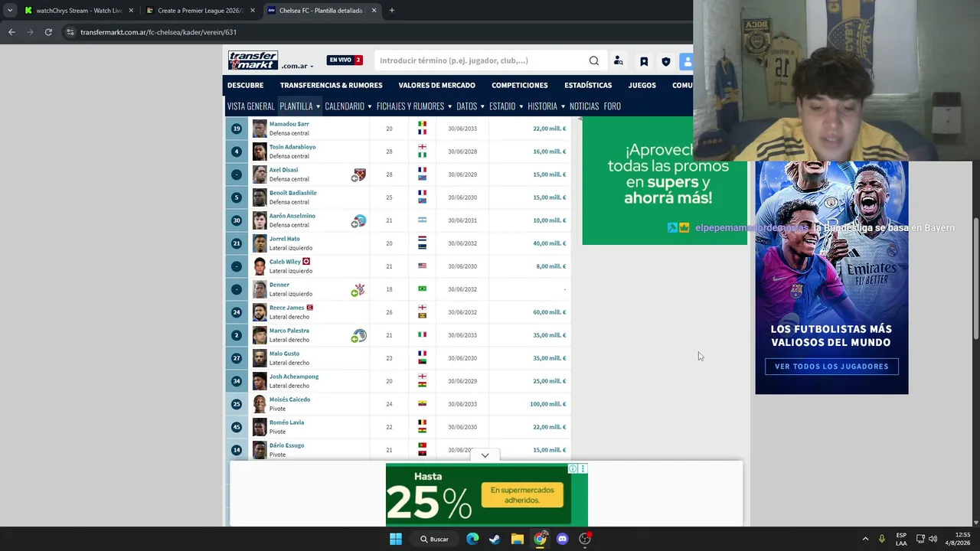
Task: Go to the VISTA GENERAL club tab
Action: 250,106
